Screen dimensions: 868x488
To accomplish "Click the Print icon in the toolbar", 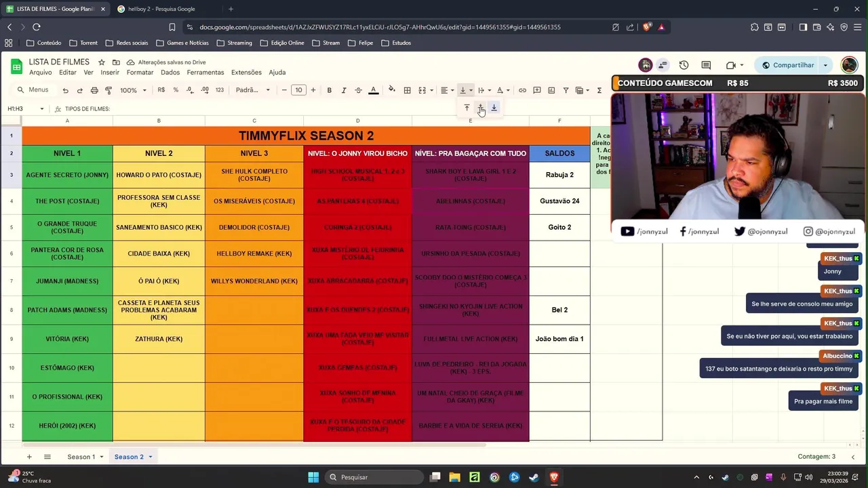I will (94, 90).
